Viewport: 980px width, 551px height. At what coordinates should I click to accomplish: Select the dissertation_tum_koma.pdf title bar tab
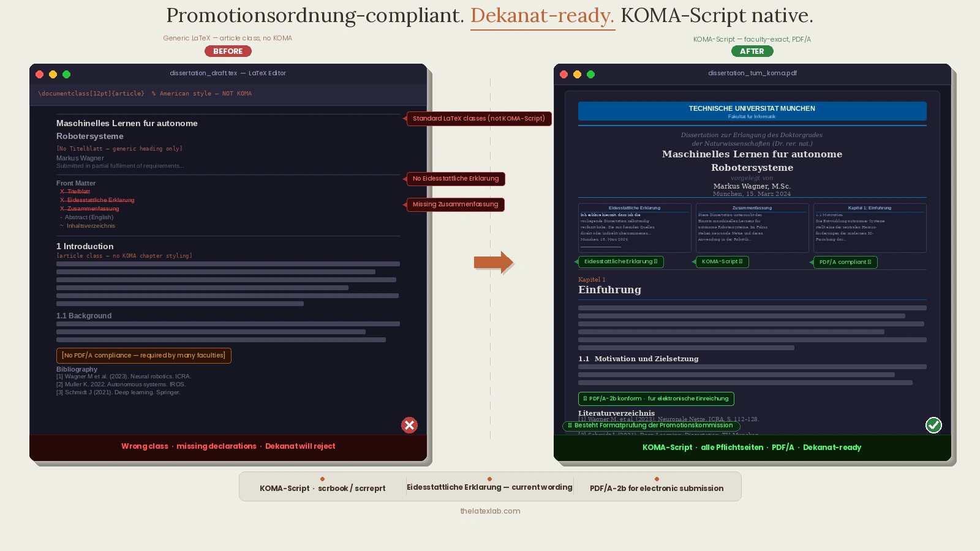pos(752,73)
